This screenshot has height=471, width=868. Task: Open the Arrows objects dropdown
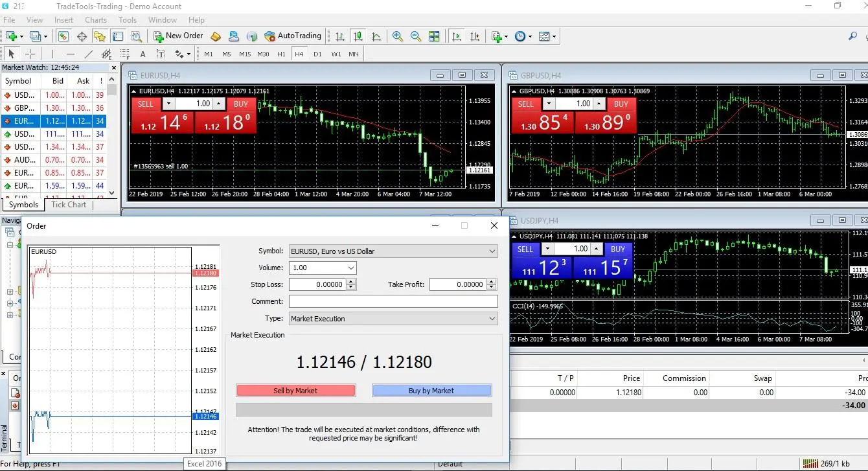pos(183,54)
